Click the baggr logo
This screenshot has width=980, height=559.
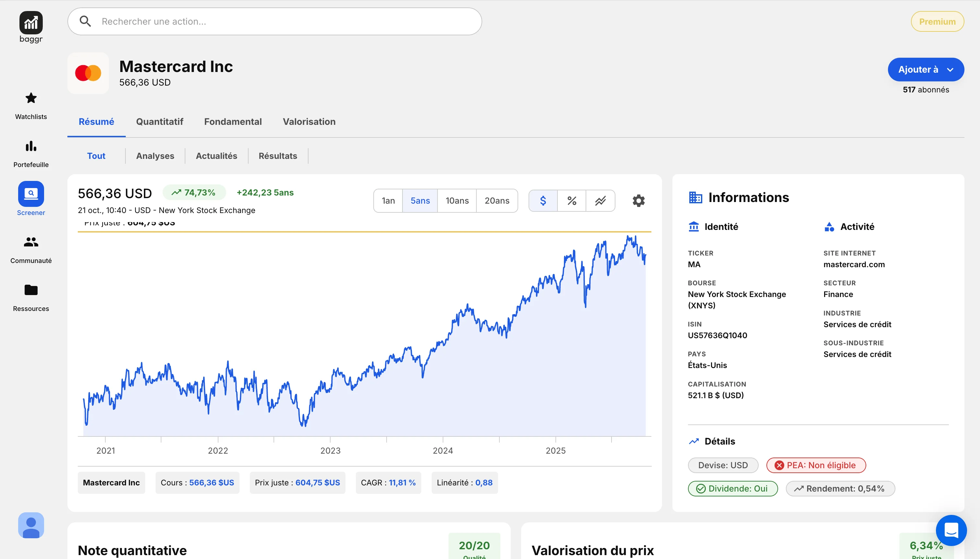[31, 23]
